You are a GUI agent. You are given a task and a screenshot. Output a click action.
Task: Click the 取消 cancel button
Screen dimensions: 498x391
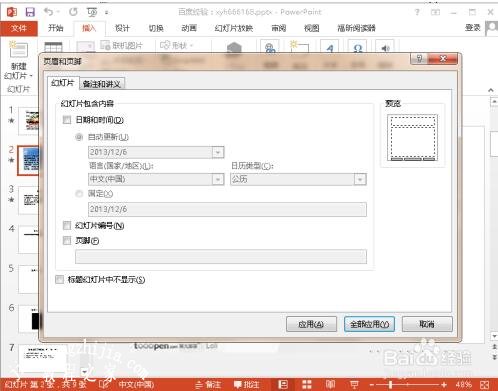tap(427, 324)
